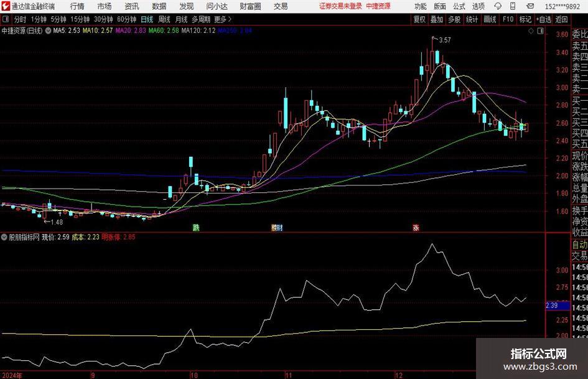Screen dimensions: 588x379
Task: Switch to 1分钟 period
Action: pyautogui.click(x=39, y=19)
